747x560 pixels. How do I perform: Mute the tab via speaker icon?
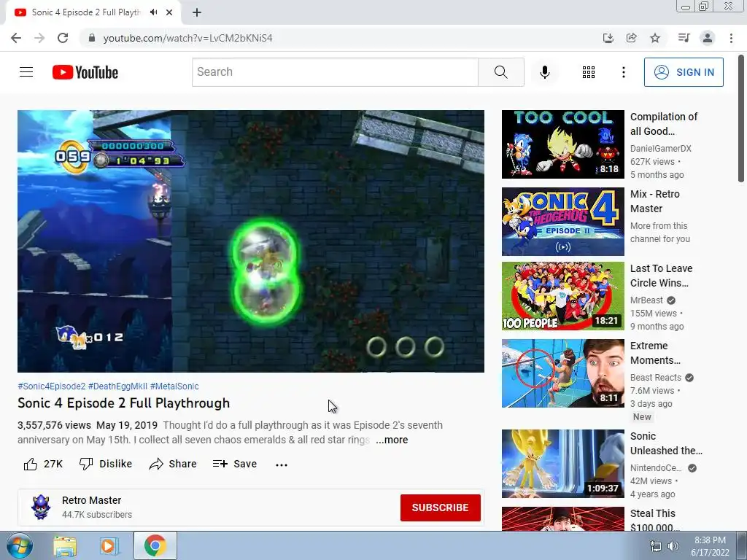[x=153, y=12]
